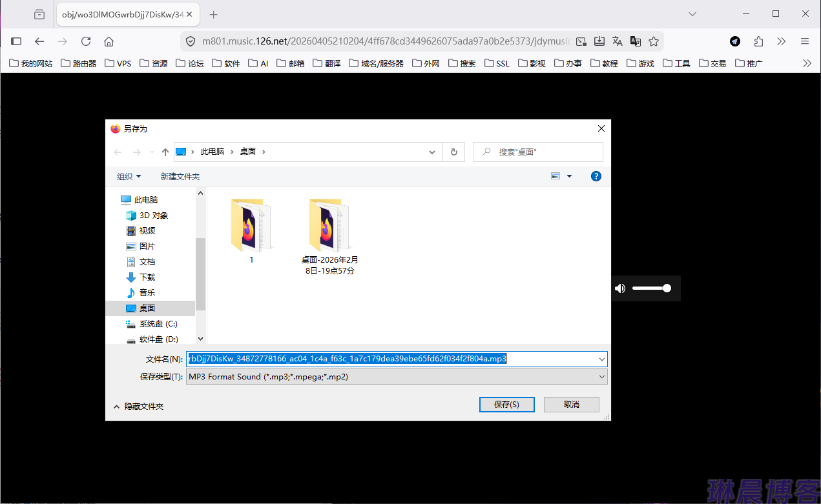821x504 pixels.
Task: Click the 取消 button
Action: point(571,404)
